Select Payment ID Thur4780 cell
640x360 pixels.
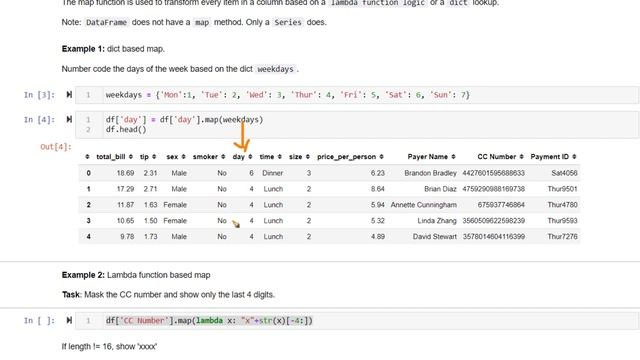click(x=562, y=205)
